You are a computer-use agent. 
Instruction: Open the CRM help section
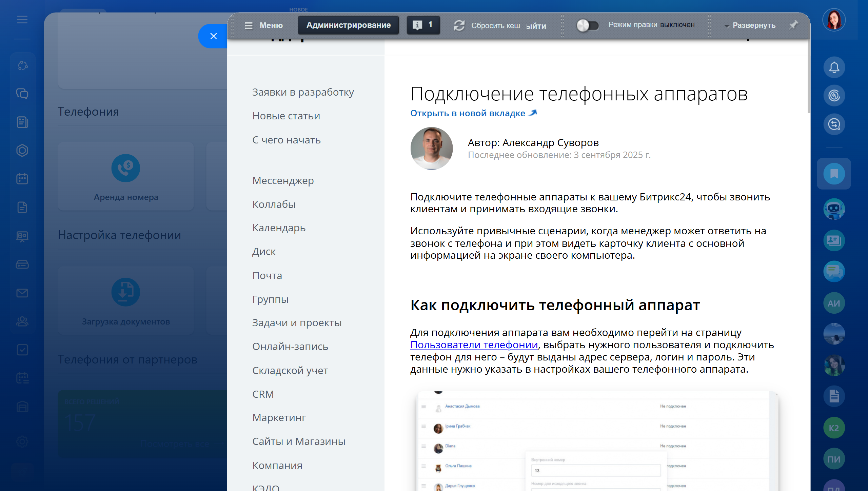[x=263, y=394]
